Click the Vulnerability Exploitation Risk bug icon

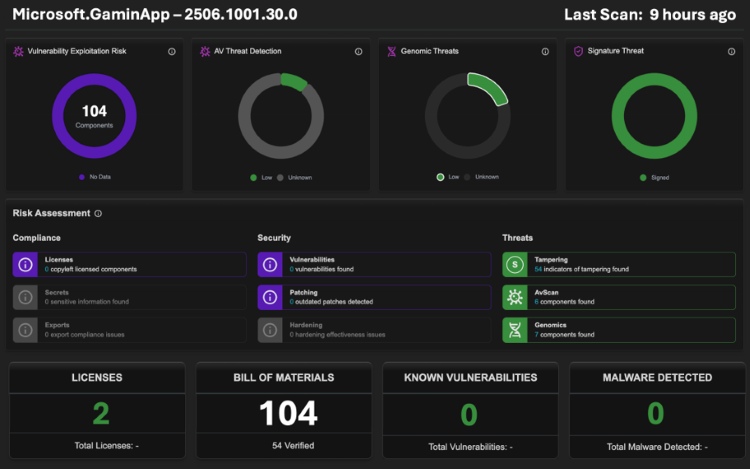pos(18,51)
